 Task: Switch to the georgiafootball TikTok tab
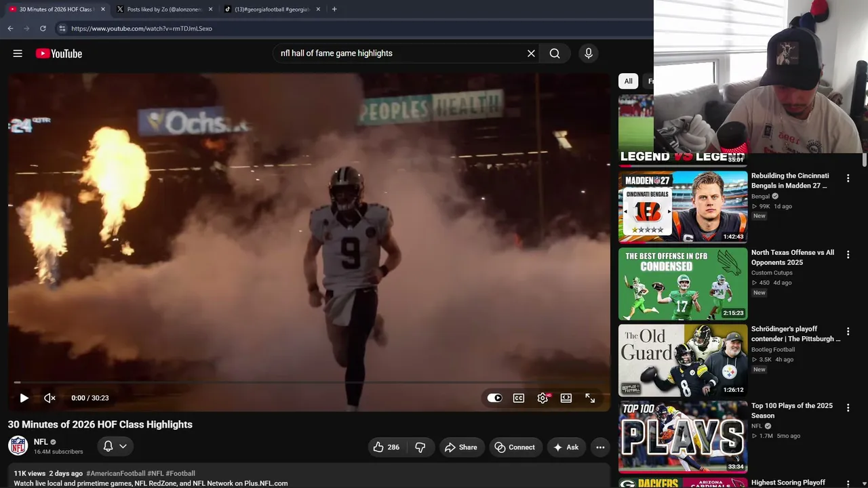(273, 9)
